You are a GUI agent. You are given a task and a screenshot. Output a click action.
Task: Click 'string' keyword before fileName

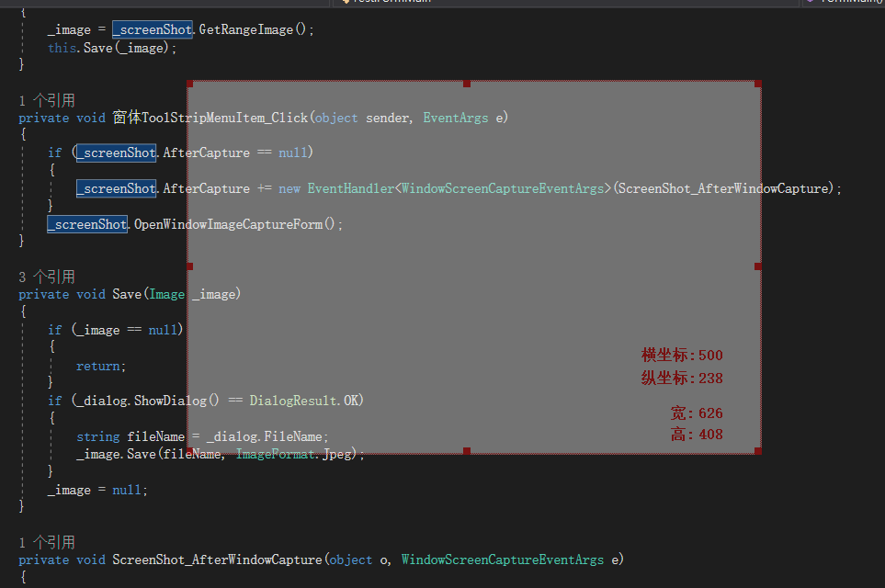(x=98, y=436)
